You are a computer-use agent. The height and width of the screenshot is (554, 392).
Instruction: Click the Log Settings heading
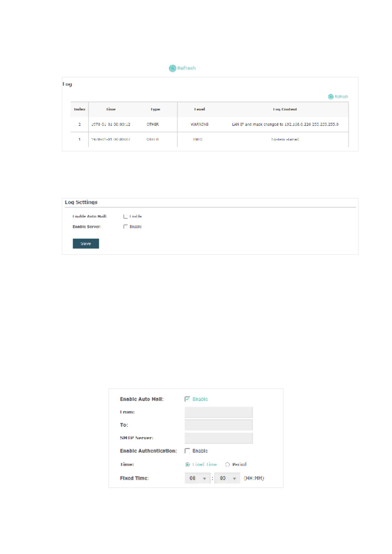click(81, 202)
